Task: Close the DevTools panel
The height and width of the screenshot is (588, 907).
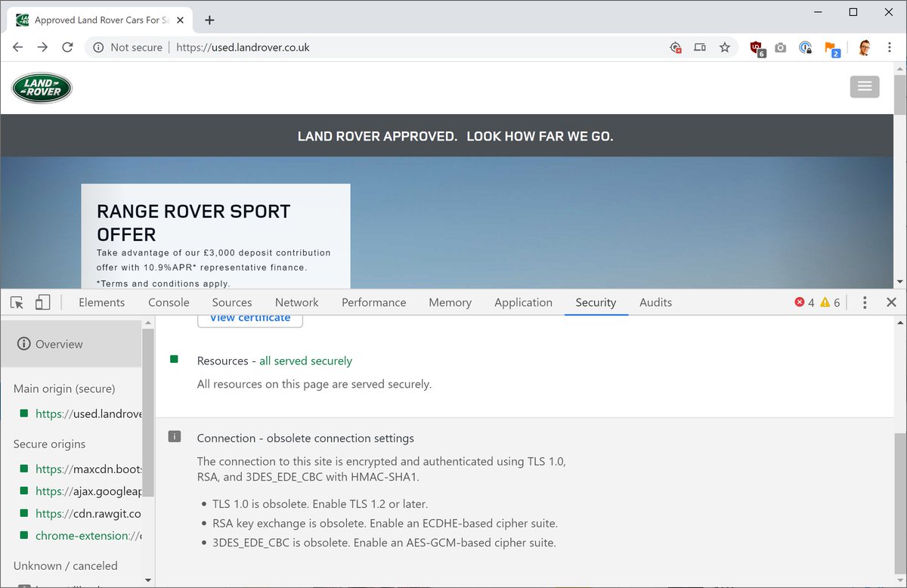Action: 891,302
